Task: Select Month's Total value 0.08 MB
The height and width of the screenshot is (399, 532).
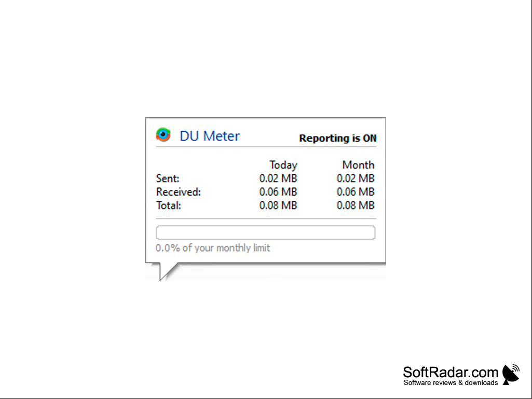Action: (x=356, y=205)
